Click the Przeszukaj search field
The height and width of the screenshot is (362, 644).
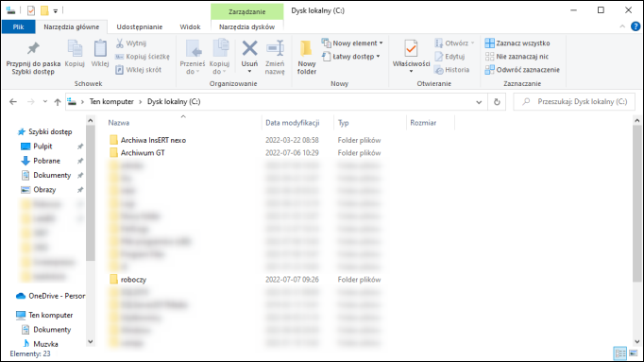click(x=574, y=101)
